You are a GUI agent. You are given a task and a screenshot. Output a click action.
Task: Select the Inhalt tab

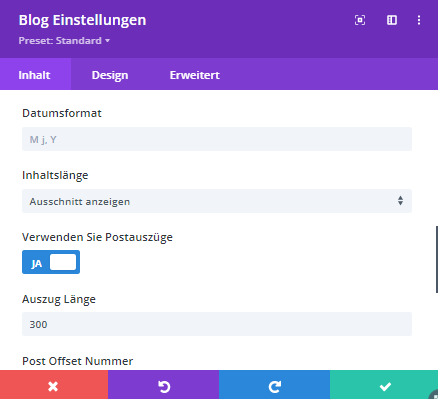click(x=34, y=75)
